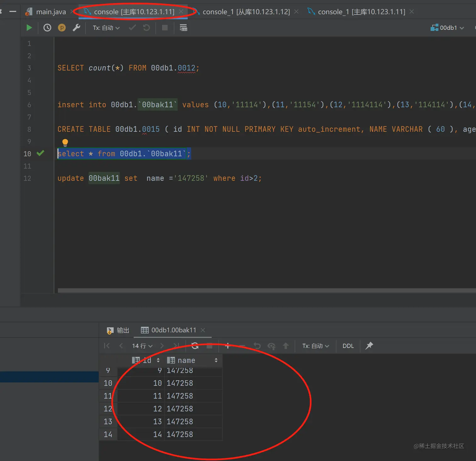
Task: Open the query history clock icon
Action: [47, 28]
